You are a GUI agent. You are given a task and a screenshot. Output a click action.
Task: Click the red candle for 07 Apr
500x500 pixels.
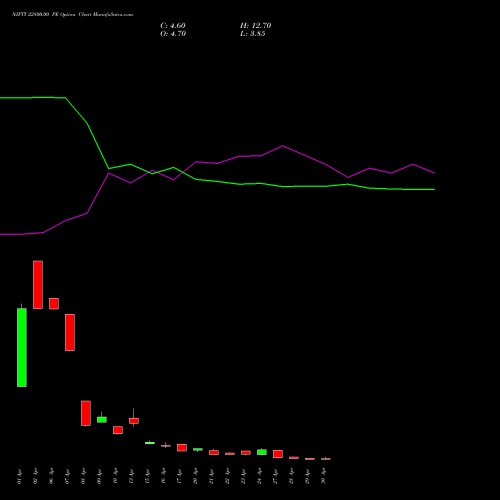click(70, 332)
